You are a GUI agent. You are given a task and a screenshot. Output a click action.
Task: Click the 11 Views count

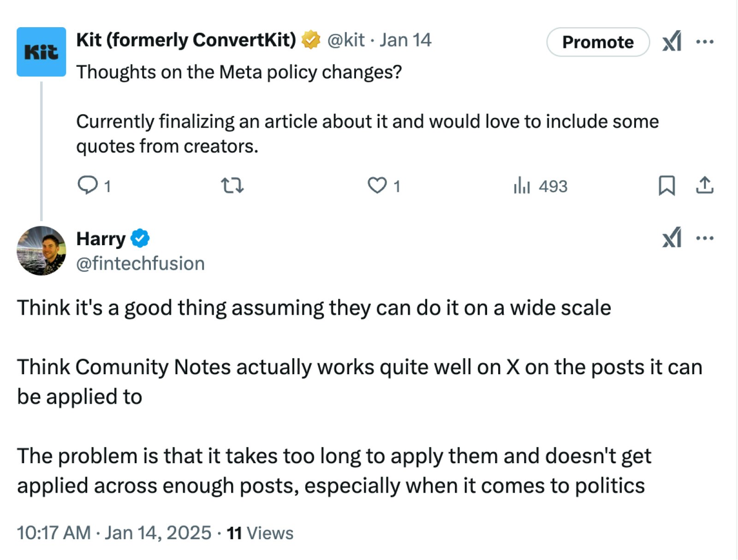click(x=260, y=533)
